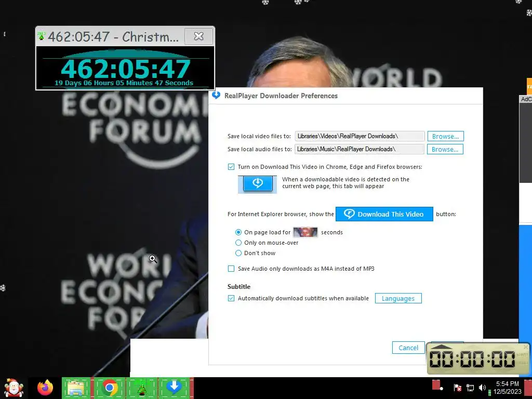This screenshot has width=532, height=399.
Task: Click the volume speaker tray icon
Action: [x=482, y=388]
